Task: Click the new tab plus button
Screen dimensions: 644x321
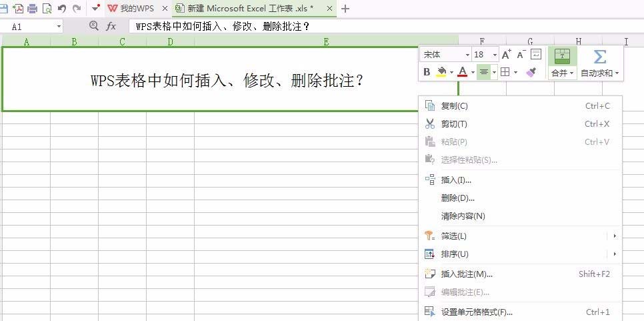Action: click(345, 9)
